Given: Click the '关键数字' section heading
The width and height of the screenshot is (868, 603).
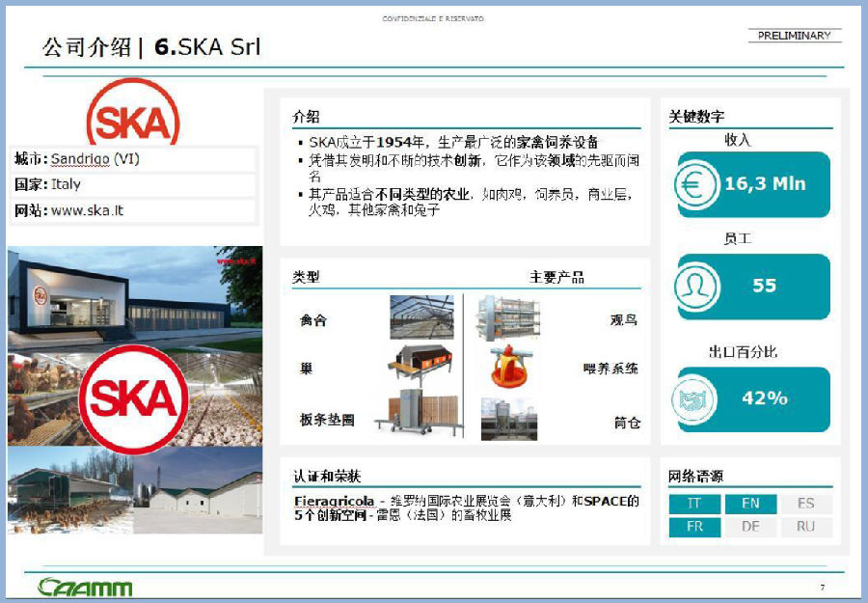Looking at the screenshot, I should [696, 117].
